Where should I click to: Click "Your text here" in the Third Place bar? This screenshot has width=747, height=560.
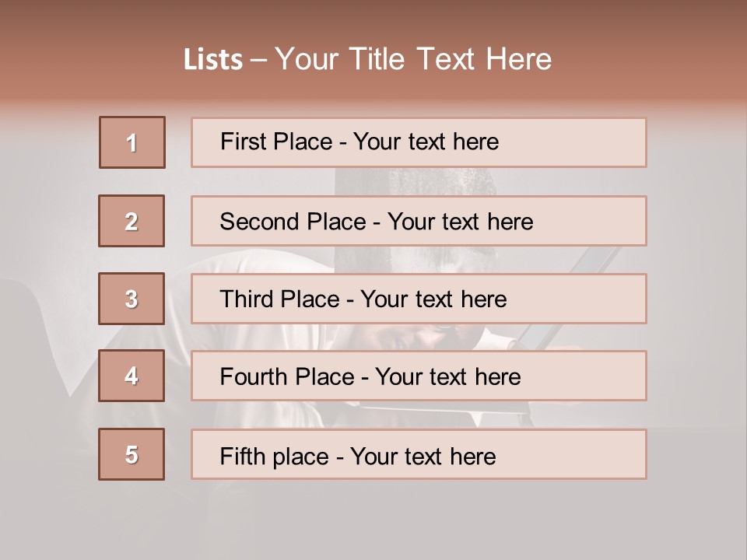click(433, 299)
